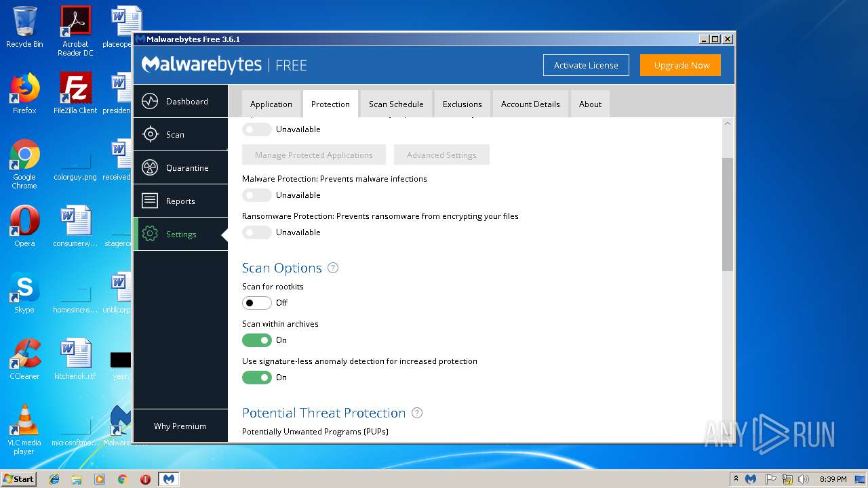
Task: Open Windows Explorer folder in taskbar
Action: [x=77, y=479]
